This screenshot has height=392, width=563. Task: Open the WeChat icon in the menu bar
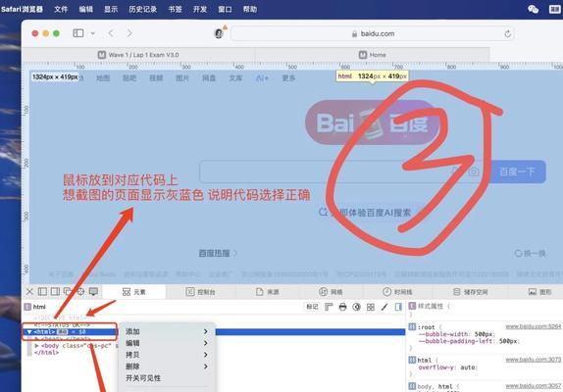click(x=534, y=9)
